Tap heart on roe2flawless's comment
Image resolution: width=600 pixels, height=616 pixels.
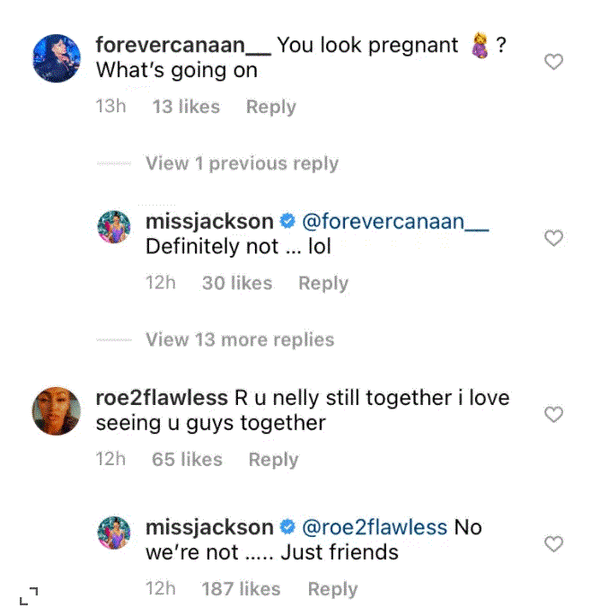(554, 414)
